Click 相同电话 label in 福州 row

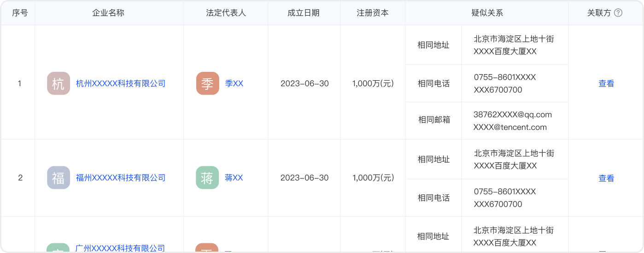point(433,198)
